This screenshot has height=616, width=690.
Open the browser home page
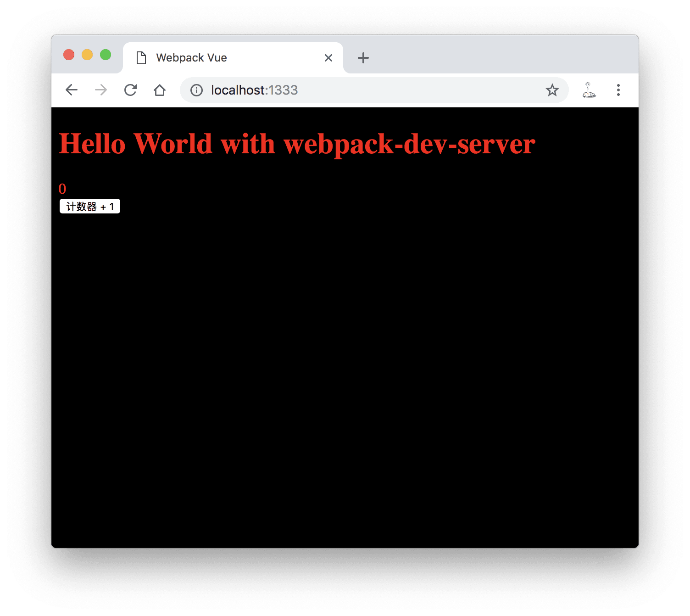pyautogui.click(x=160, y=90)
